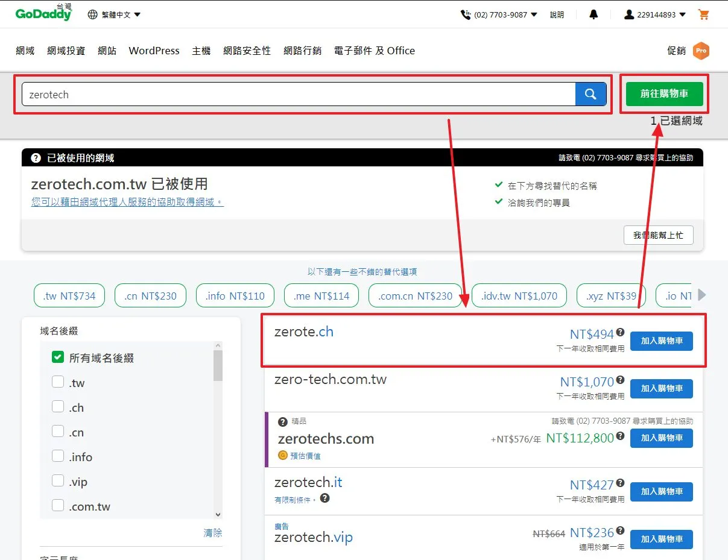Select the .com.cn NT$230 suggestion chip
This screenshot has height=560, width=728.
point(415,295)
